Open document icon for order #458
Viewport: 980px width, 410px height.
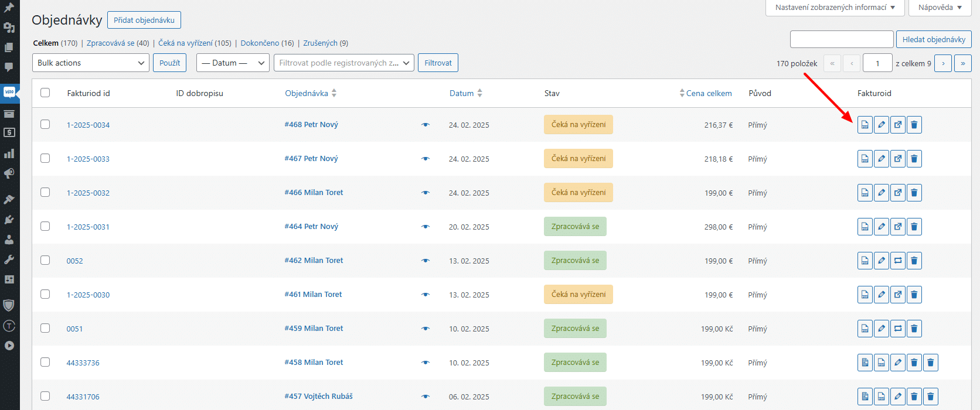[865, 363]
